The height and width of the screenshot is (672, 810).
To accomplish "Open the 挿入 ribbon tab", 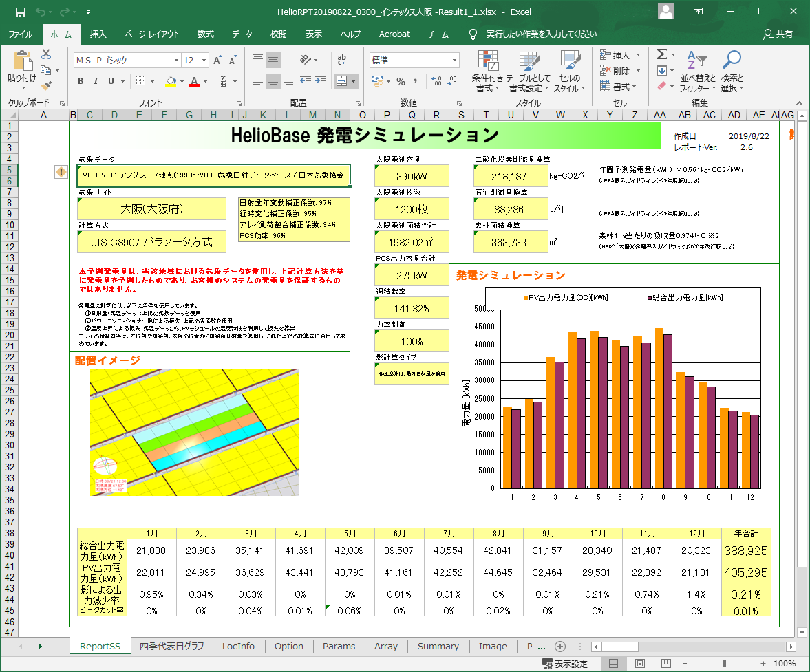I will (x=98, y=34).
